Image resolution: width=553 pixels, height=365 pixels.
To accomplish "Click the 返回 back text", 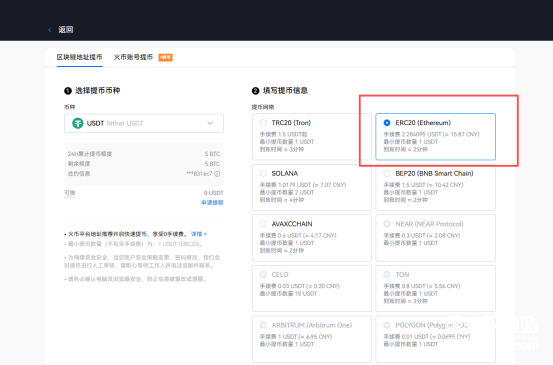I will point(66,30).
